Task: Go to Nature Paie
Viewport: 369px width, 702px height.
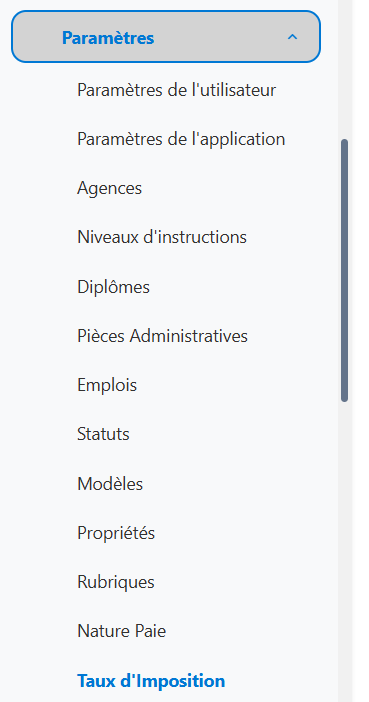Action: [x=121, y=631]
